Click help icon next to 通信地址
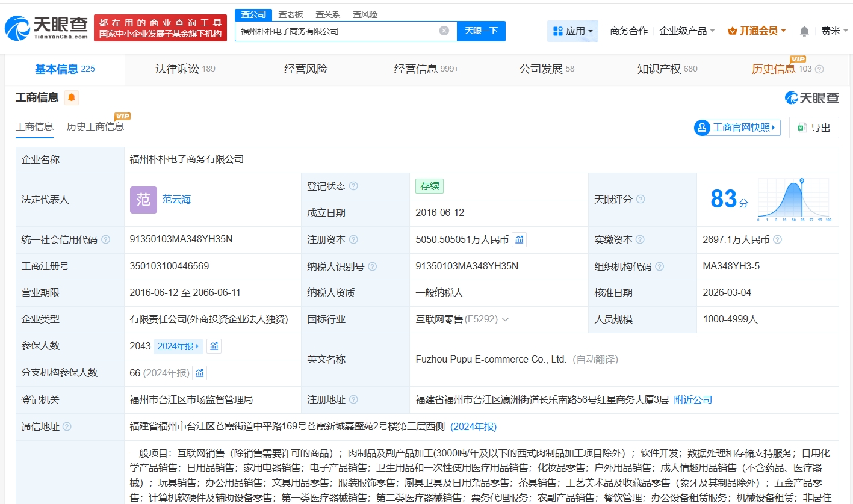 67,426
